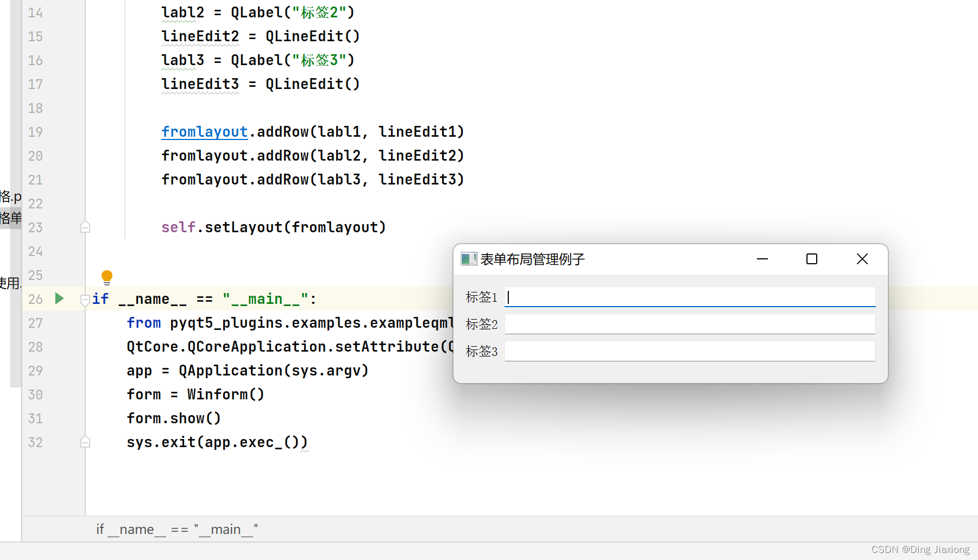Image resolution: width=978 pixels, height=560 pixels.
Task: Collapse the if __main__ block fold marker
Action: pos(85,299)
